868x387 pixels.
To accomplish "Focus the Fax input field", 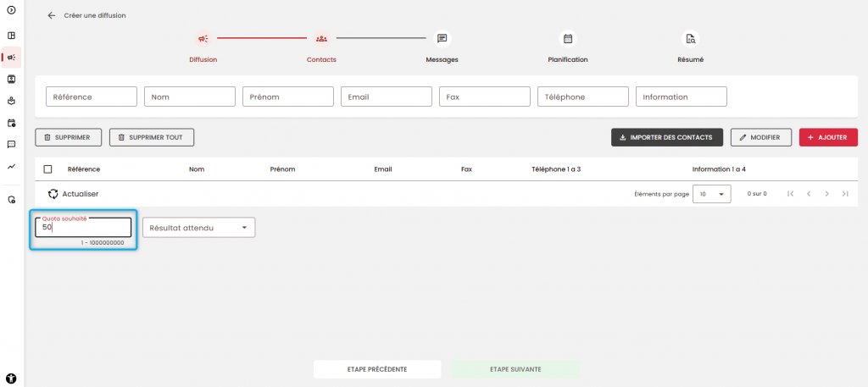I will tap(485, 97).
